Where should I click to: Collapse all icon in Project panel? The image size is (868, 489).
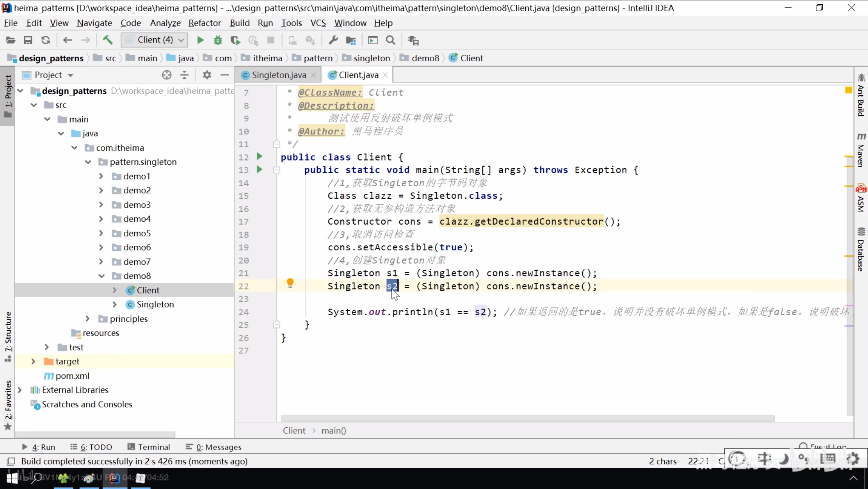[184, 75]
